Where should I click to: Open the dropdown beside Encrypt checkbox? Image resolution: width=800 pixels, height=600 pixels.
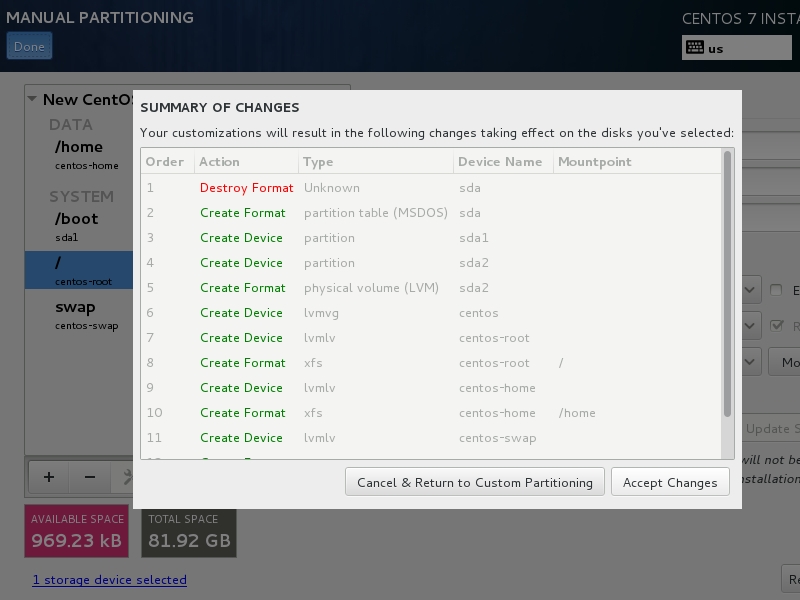[x=752, y=290]
